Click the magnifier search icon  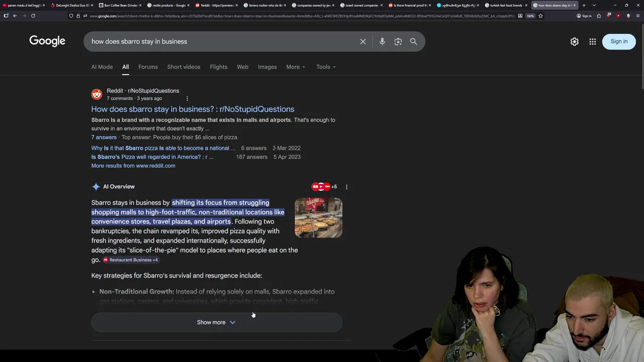(414, 42)
